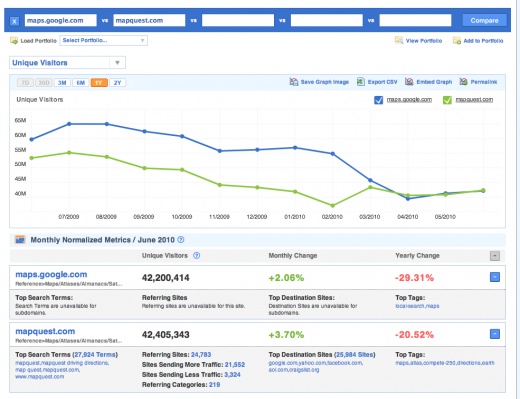This screenshot has width=520, height=399.
Task: Open maps.google.com link in metrics table
Action: tap(51, 275)
